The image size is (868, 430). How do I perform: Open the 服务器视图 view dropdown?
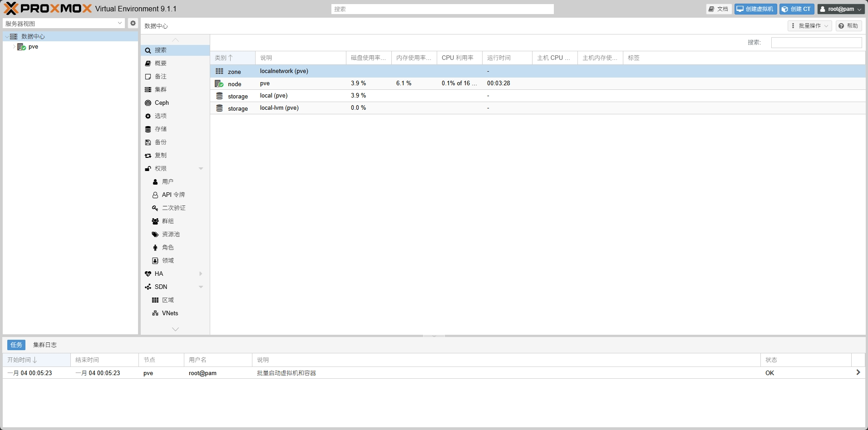[x=64, y=23]
